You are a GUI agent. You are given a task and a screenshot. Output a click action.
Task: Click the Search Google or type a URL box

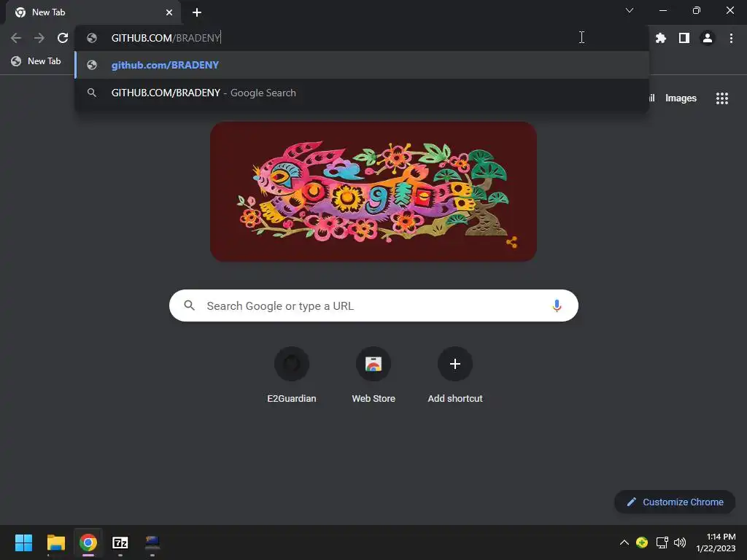[373, 306]
